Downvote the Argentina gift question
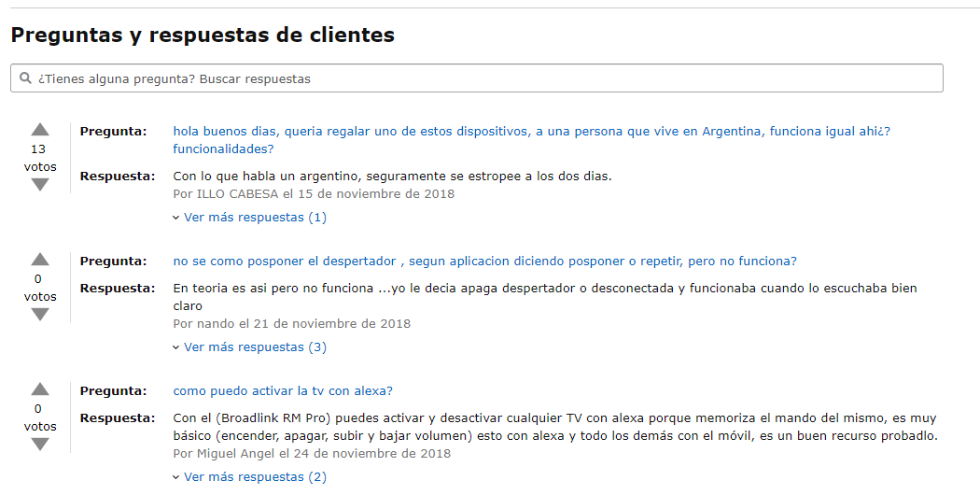The height and width of the screenshot is (495, 980). coord(40,185)
